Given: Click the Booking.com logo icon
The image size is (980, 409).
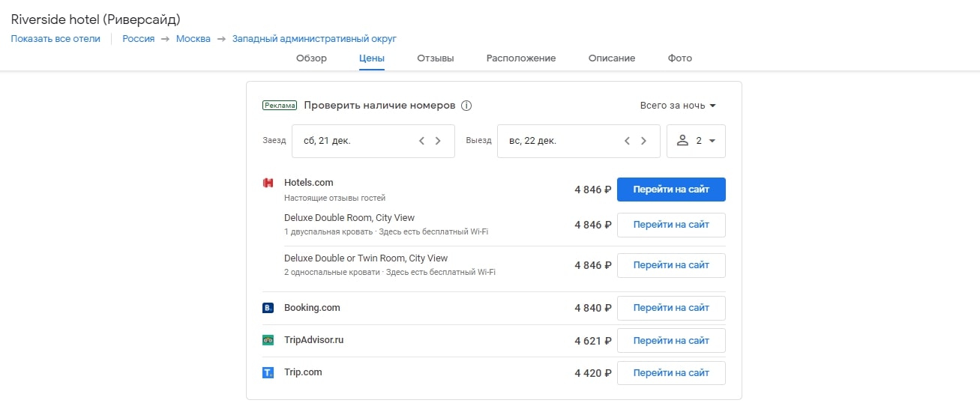Looking at the screenshot, I should point(268,308).
